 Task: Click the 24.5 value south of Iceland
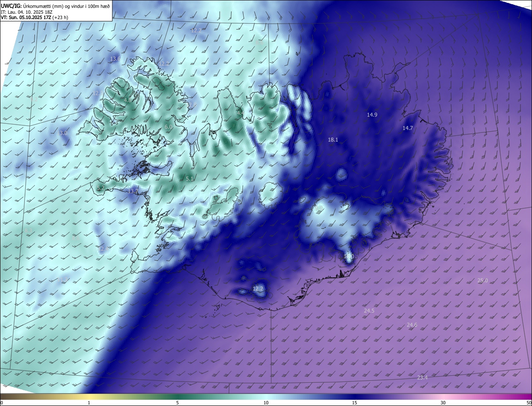[x=369, y=311]
